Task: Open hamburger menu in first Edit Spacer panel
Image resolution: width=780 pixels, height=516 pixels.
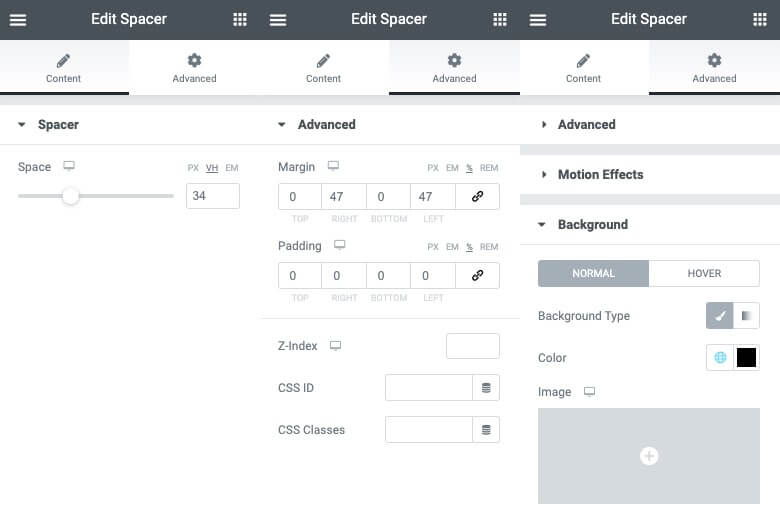Action: pyautogui.click(x=18, y=20)
